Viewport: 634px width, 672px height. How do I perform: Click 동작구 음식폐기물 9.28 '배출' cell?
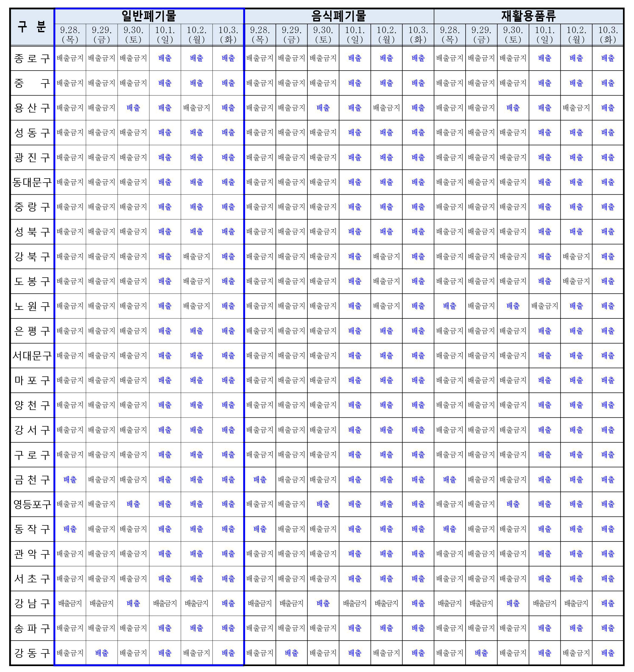[x=260, y=529]
